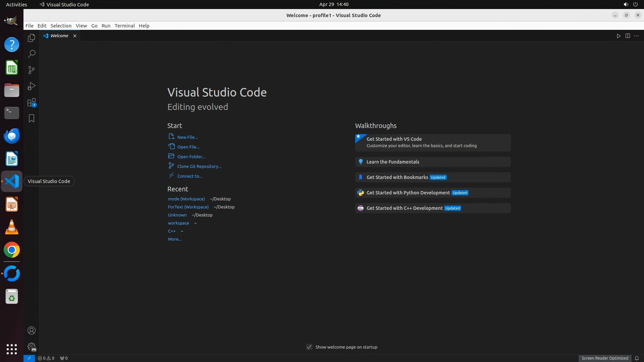This screenshot has width=644, height=362.
Task: Open the Selection menu
Action: tap(61, 26)
